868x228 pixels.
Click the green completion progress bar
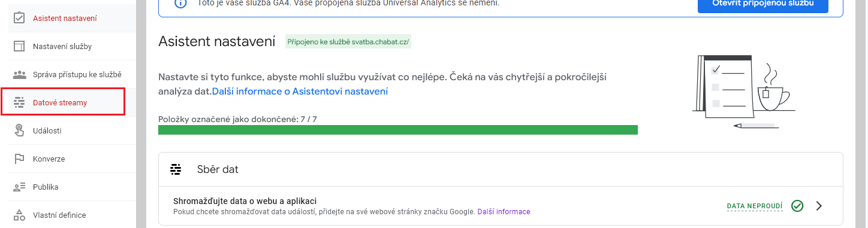pyautogui.click(x=398, y=130)
